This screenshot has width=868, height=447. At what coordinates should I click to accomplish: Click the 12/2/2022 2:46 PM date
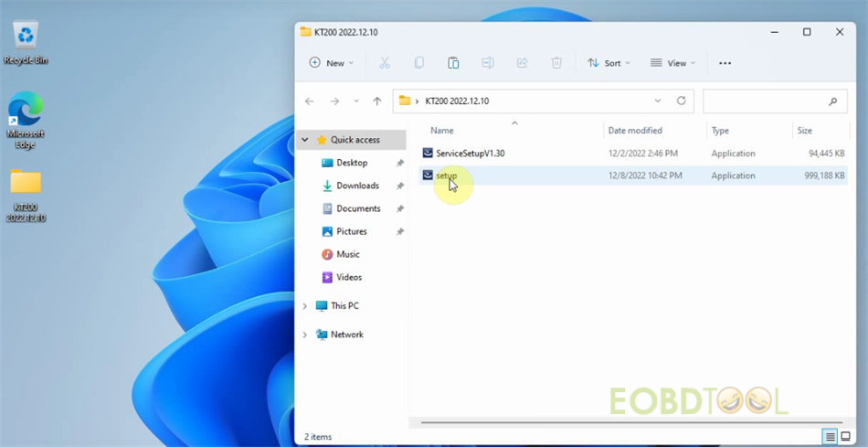(x=642, y=154)
